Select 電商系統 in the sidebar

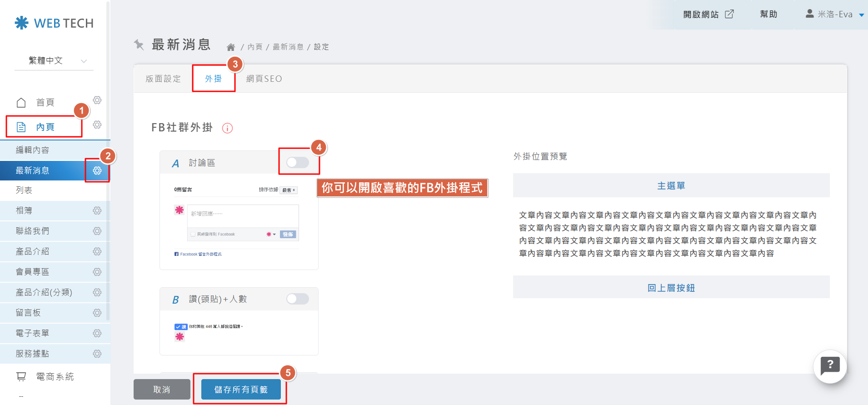(55, 376)
